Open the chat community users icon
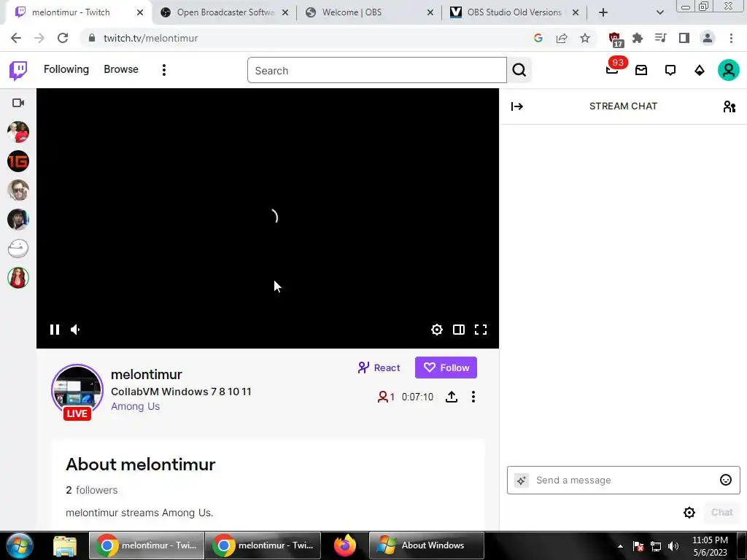Viewport: 747px width, 560px height. coord(729,106)
